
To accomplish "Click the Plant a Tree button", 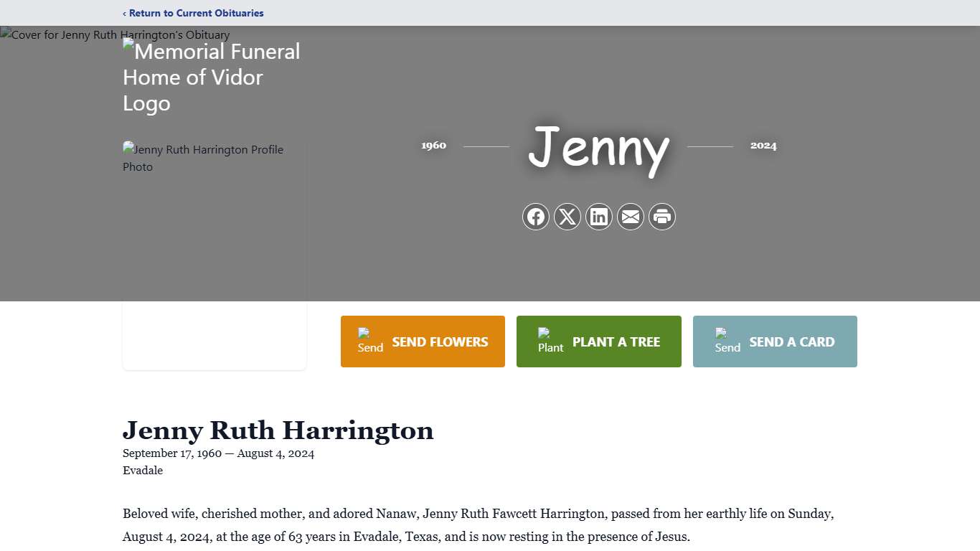I will (598, 342).
